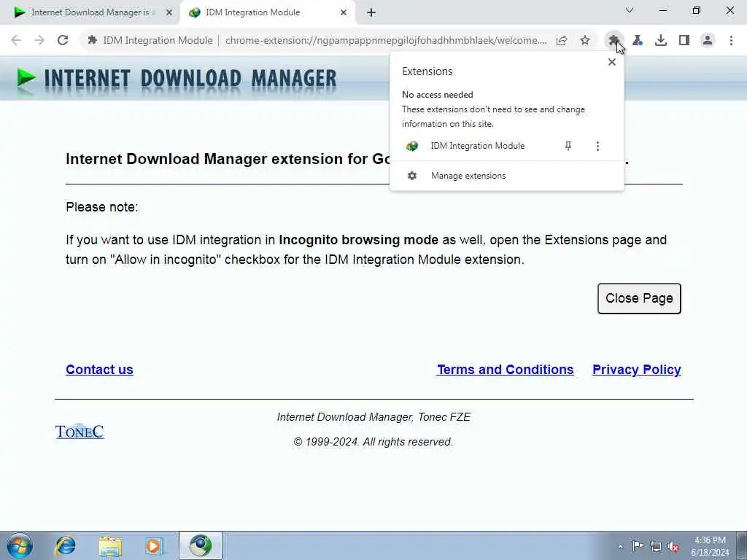Screen dimensions: 747x560
Task: Open the Privacy Policy link
Action: point(636,370)
